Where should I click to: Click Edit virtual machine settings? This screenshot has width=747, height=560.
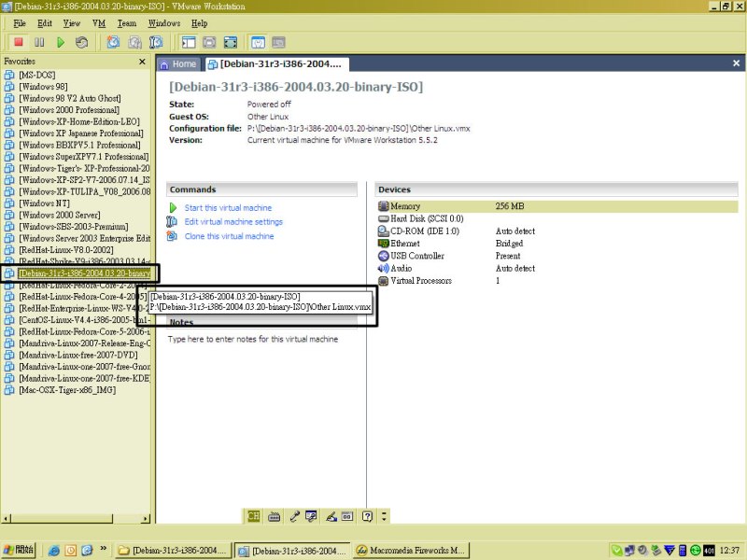coord(233,221)
